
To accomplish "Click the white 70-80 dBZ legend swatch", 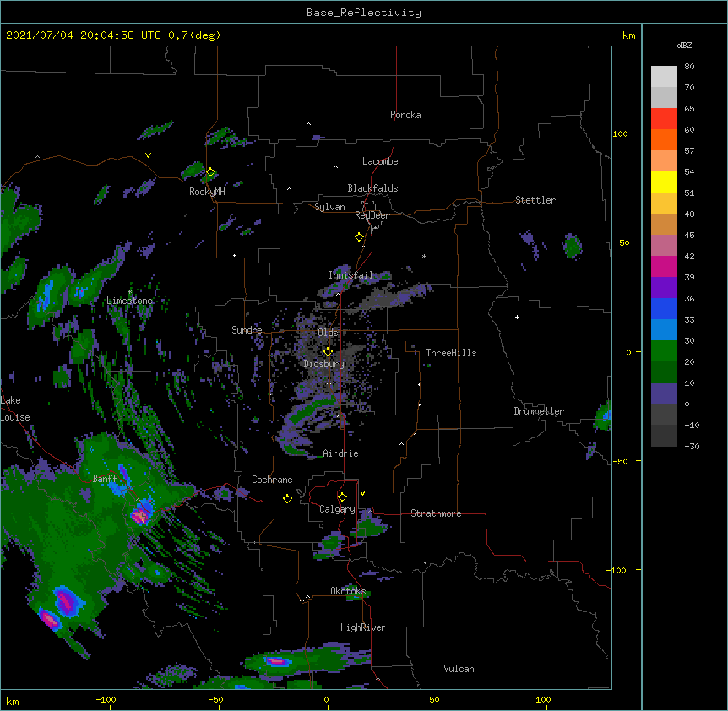I will pos(664,76).
